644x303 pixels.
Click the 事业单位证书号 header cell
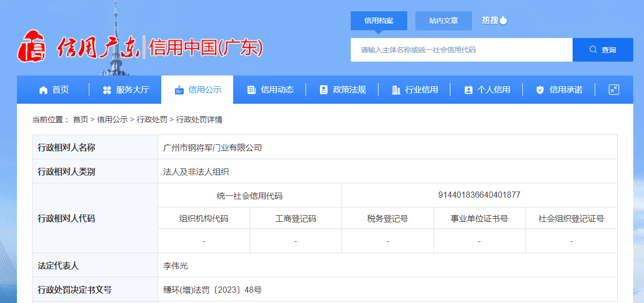tap(480, 218)
